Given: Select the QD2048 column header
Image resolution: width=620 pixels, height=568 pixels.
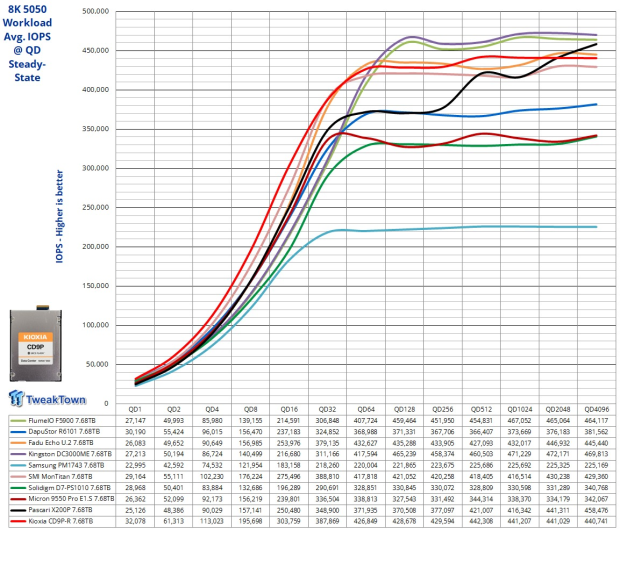Looking at the screenshot, I should [x=558, y=409].
